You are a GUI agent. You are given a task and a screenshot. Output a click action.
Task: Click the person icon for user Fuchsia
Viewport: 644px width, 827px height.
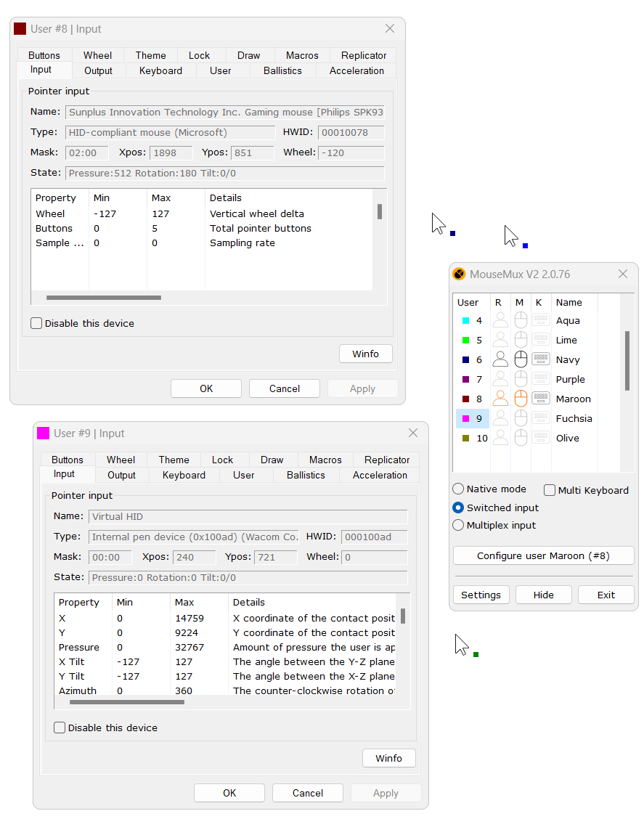(x=500, y=418)
